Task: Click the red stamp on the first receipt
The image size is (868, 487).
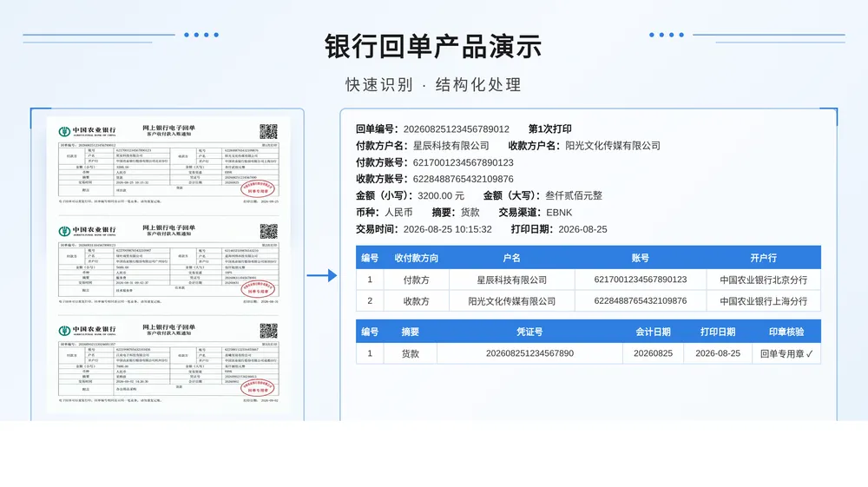Action: (x=258, y=188)
